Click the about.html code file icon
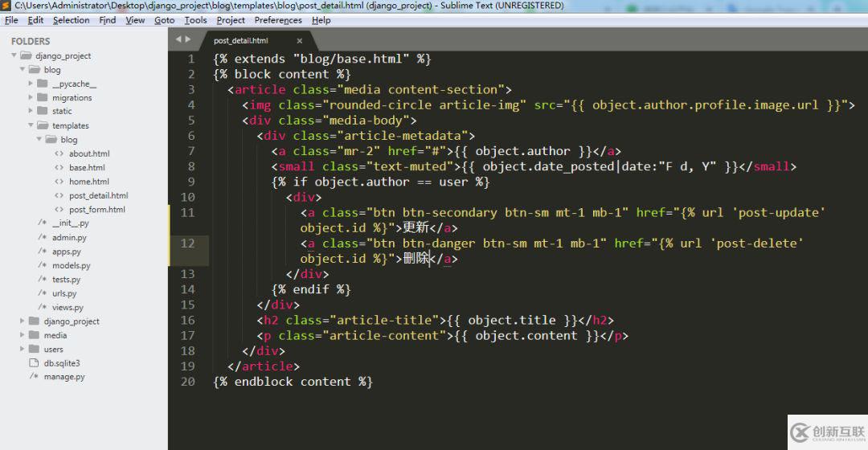Screen dimensions: 868x450 click(x=59, y=153)
